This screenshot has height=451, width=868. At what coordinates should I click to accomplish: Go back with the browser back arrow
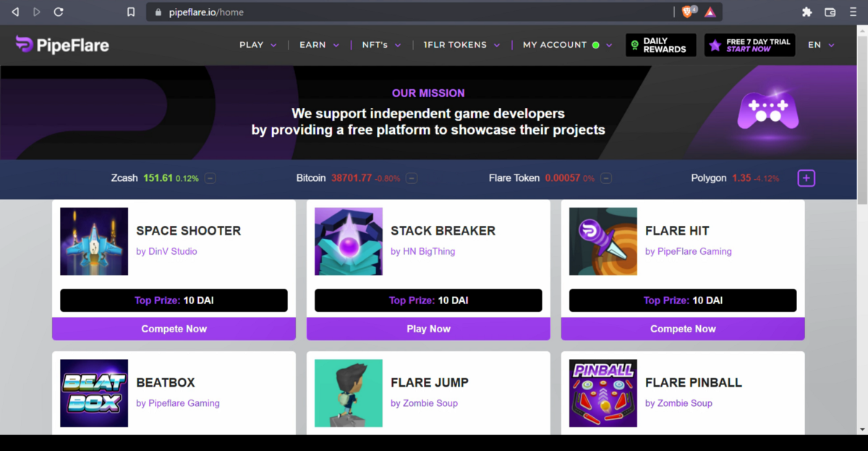coord(14,12)
